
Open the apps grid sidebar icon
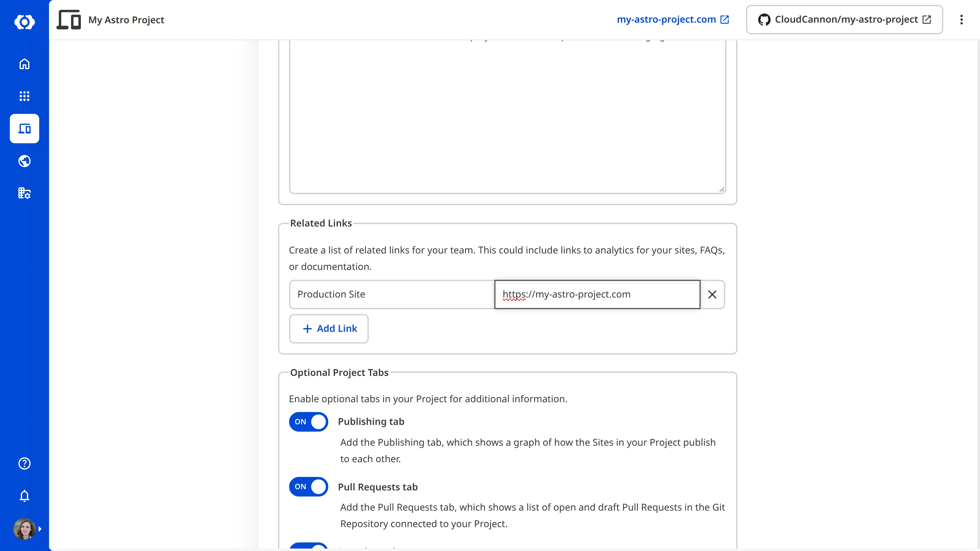(x=24, y=96)
